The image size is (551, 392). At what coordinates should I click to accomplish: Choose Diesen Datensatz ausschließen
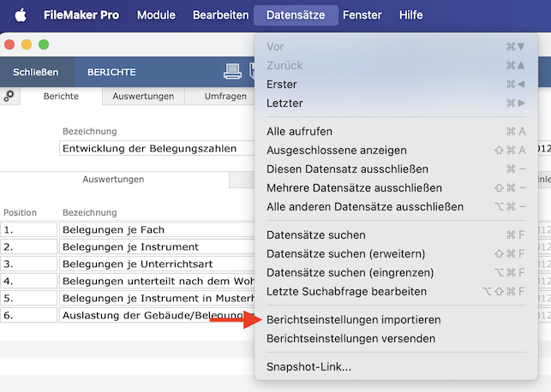tap(396, 169)
